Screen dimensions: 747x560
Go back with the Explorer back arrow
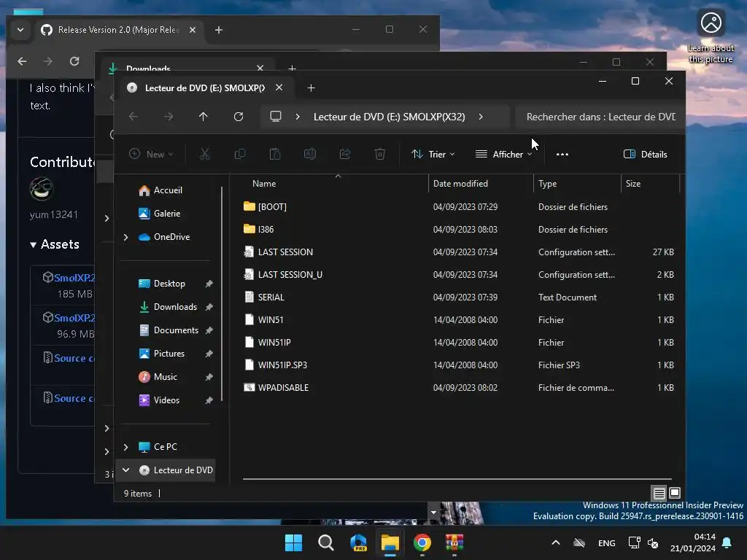tap(133, 117)
